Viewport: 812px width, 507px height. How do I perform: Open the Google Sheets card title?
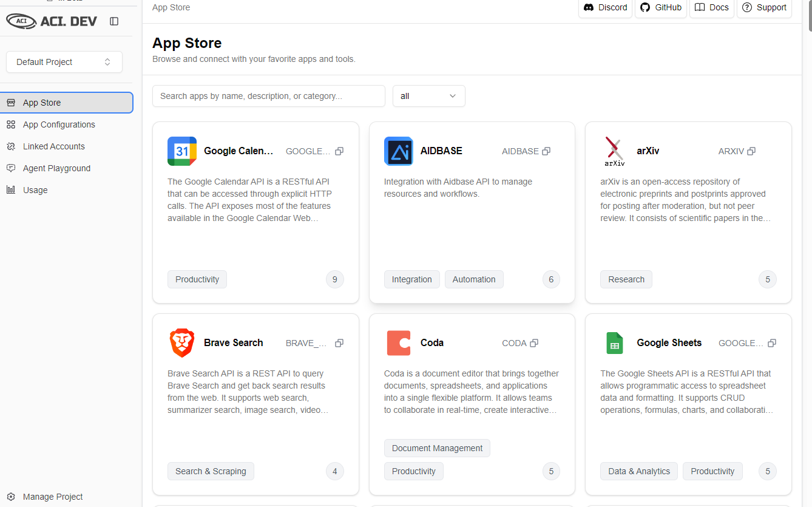point(669,343)
